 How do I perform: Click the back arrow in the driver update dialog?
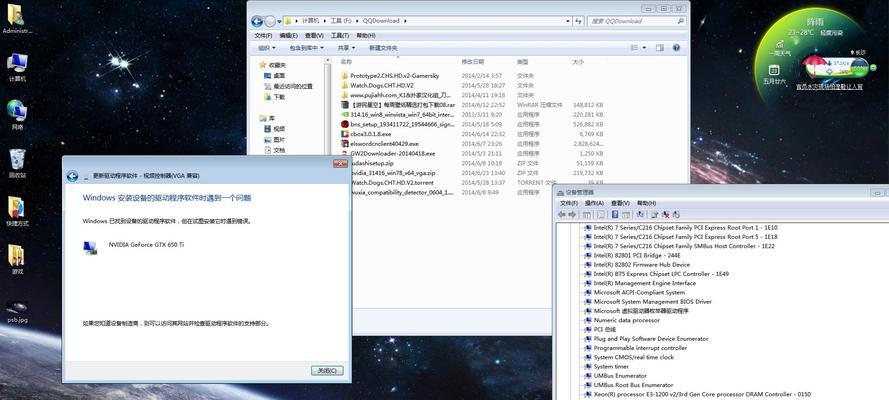tap(72, 176)
